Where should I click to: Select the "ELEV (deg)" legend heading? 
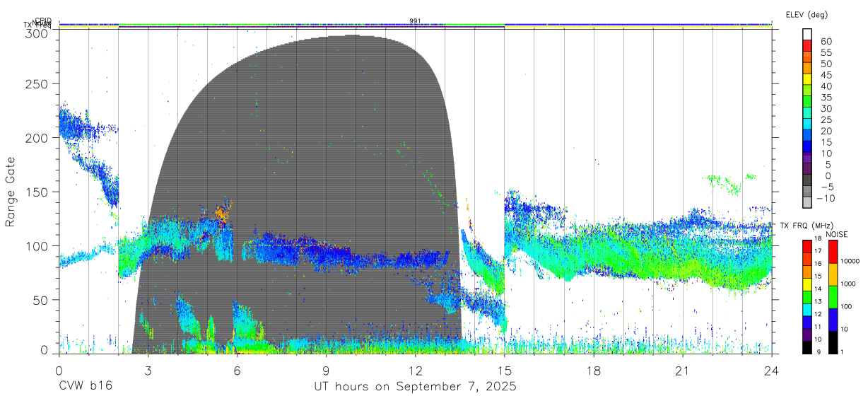[807, 14]
